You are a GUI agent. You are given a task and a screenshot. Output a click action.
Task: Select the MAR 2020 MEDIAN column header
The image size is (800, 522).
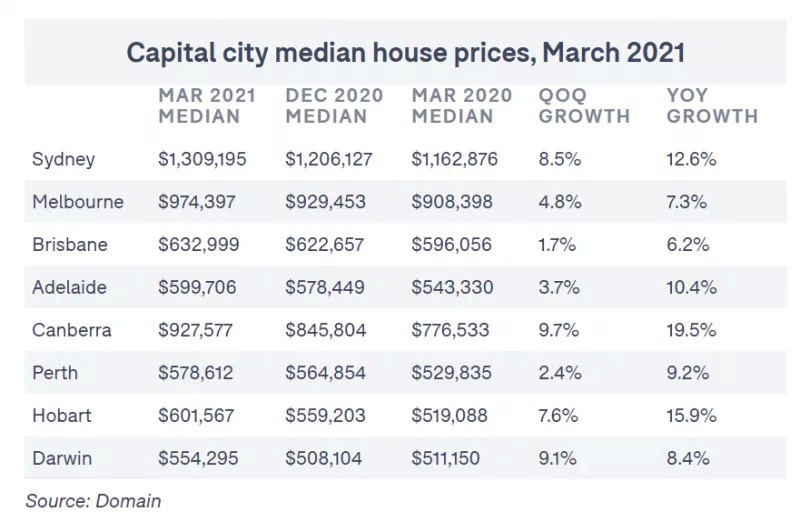coord(461,106)
